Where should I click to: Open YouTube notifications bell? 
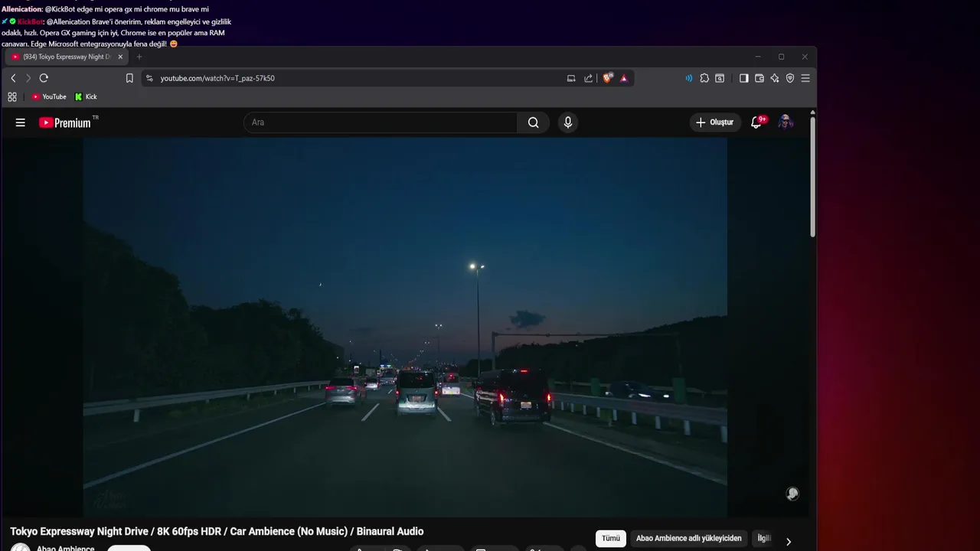pos(756,122)
